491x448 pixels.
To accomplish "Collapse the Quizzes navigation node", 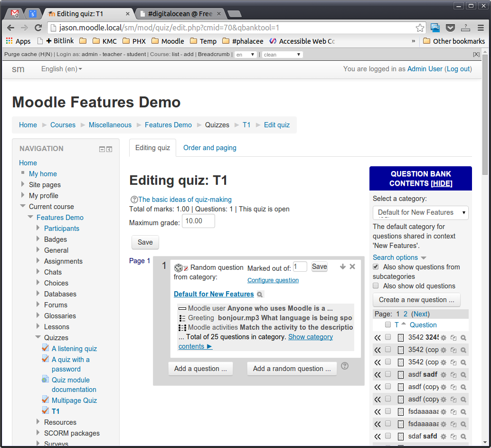I will tap(38, 337).
